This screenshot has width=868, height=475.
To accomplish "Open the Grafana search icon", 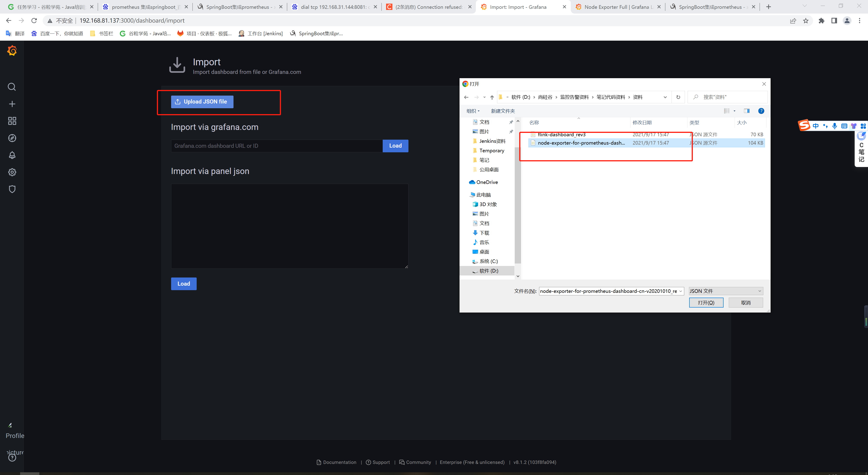I will 12,87.
